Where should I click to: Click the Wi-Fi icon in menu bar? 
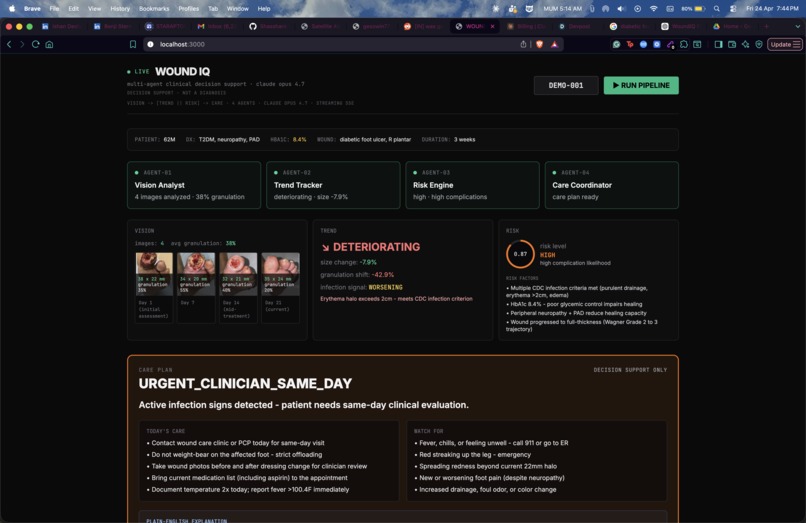point(653,9)
